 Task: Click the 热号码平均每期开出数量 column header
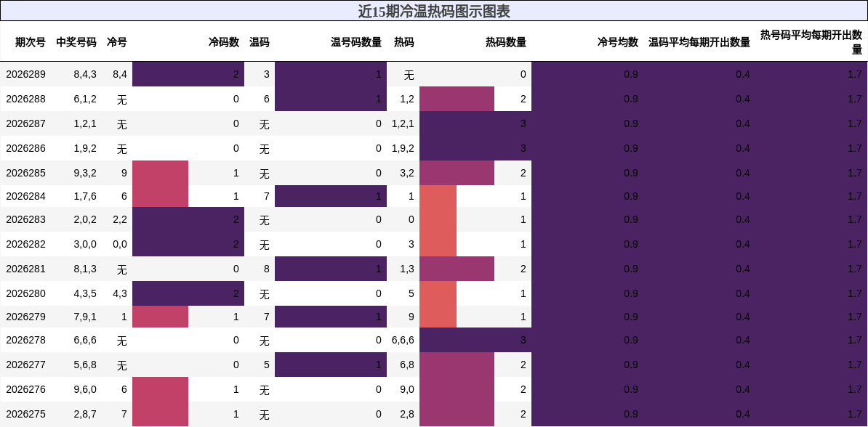pos(811,42)
